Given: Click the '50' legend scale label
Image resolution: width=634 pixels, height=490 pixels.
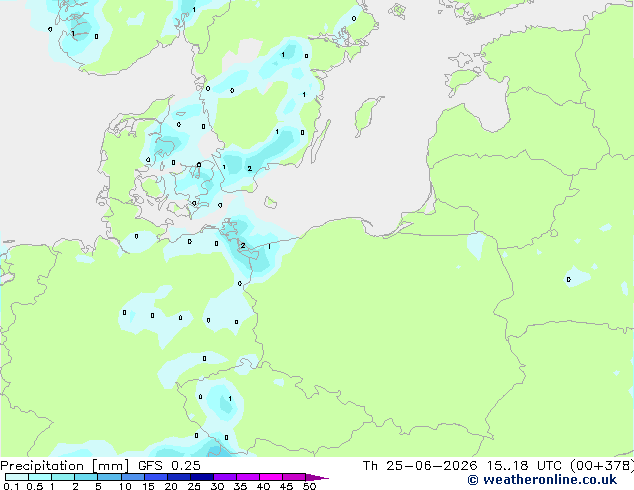Looking at the screenshot, I should pyautogui.click(x=310, y=486).
